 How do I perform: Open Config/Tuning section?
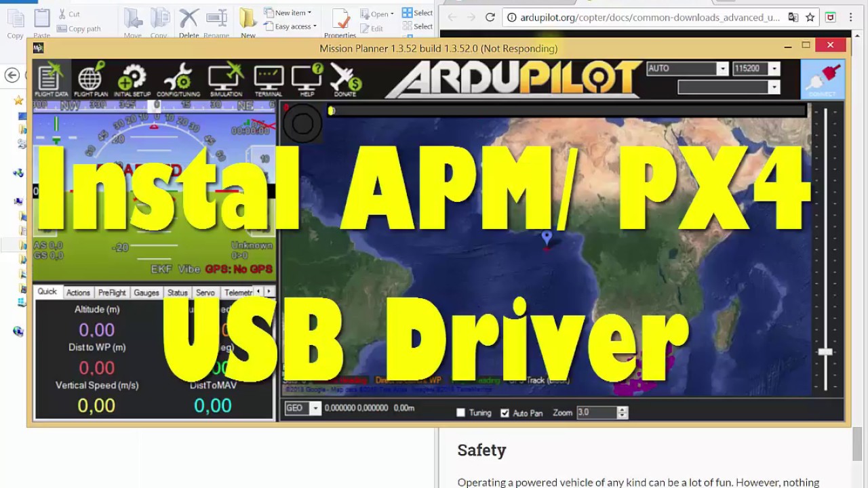pyautogui.click(x=178, y=79)
